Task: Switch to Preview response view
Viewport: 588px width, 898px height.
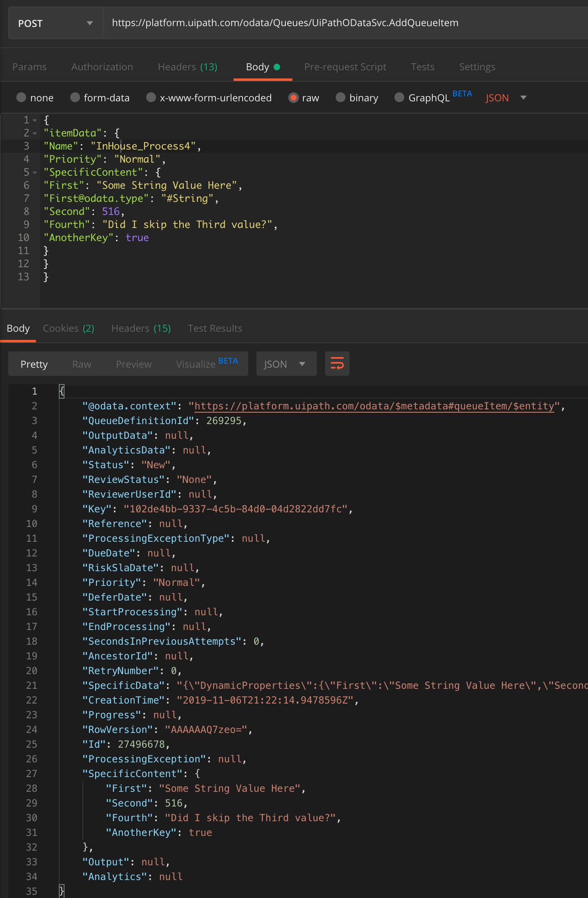Action: click(134, 364)
